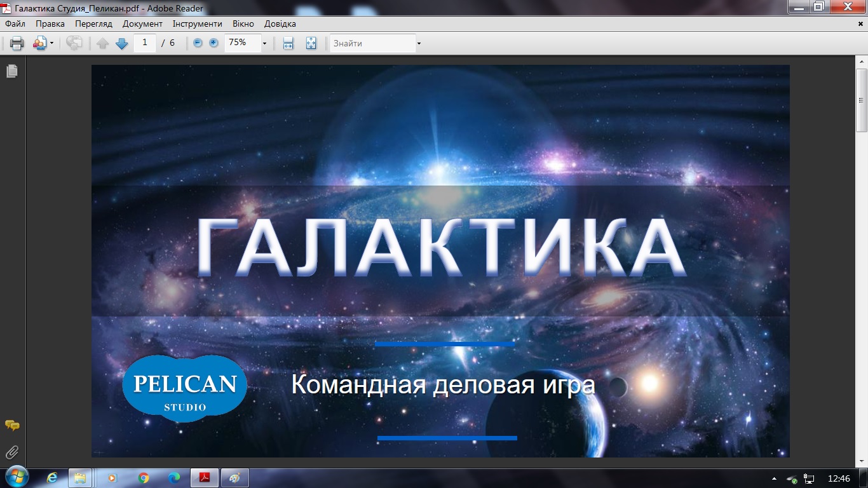
Task: Click the scrollbar up arrow
Action: (862, 61)
